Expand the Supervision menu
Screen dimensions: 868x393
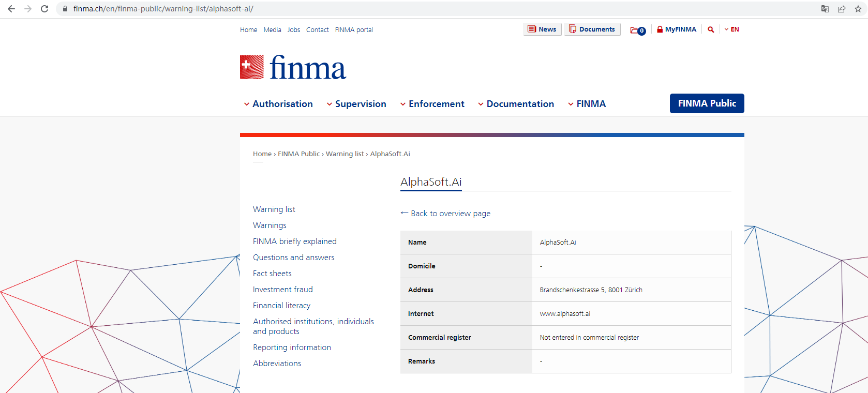click(x=356, y=104)
